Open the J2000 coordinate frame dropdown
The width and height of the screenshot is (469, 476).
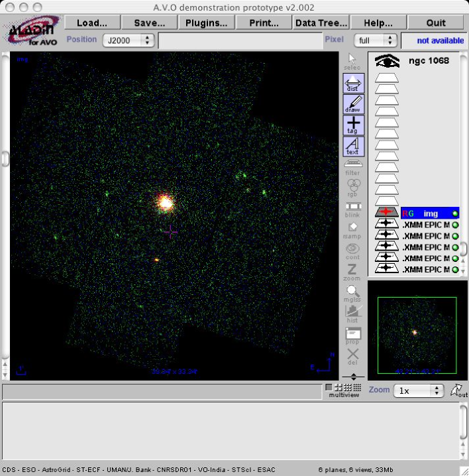pos(128,40)
